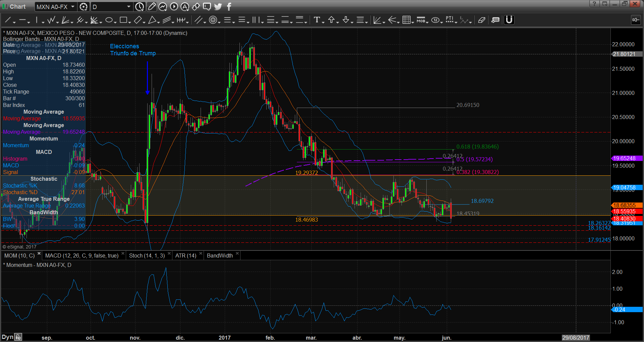Click the 29/08/2017 date cursor label
Screen dimensions: 644x342
click(x=576, y=338)
